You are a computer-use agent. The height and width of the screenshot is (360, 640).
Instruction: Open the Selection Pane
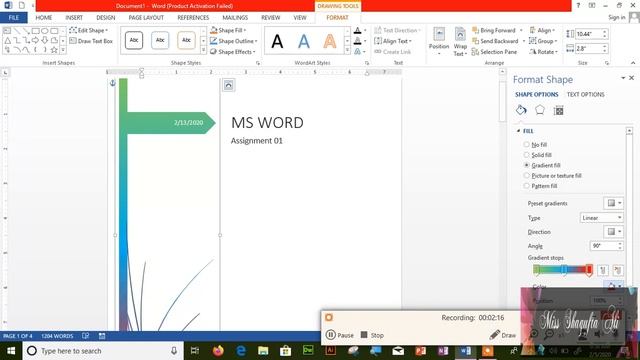(494, 52)
